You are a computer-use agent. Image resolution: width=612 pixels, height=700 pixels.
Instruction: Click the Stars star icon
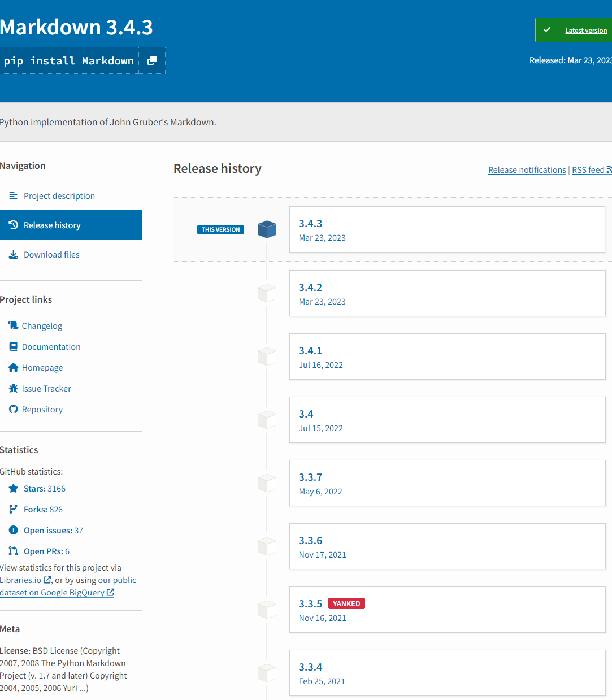14,488
